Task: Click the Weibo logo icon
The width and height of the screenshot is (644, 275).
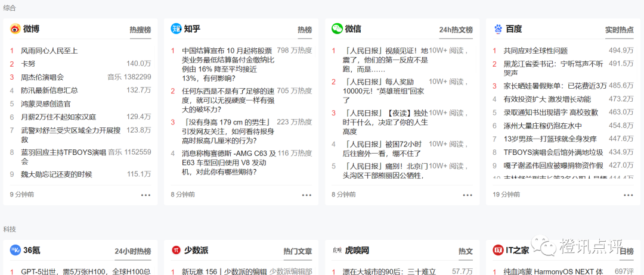Action: [15, 29]
